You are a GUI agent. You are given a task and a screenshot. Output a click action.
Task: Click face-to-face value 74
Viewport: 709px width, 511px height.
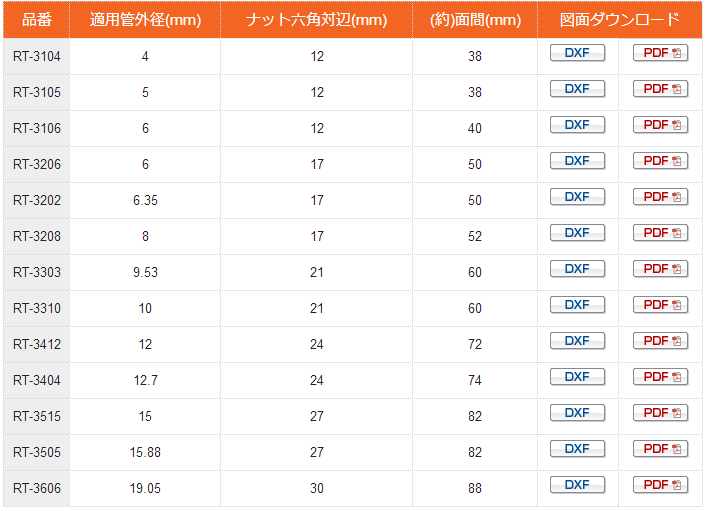click(x=475, y=380)
